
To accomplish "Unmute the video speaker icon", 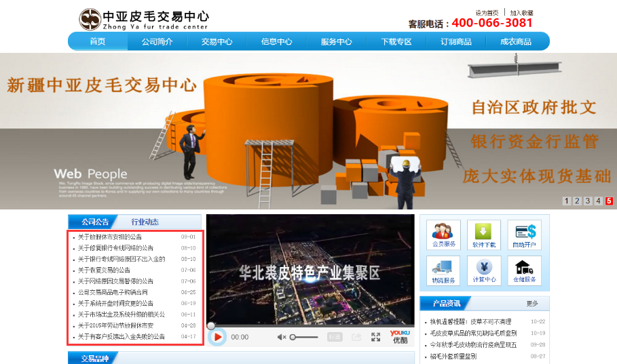I will [282, 337].
